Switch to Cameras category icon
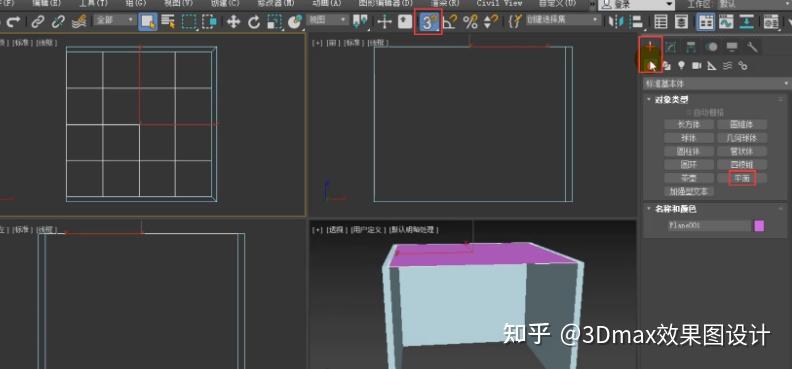 (x=697, y=65)
